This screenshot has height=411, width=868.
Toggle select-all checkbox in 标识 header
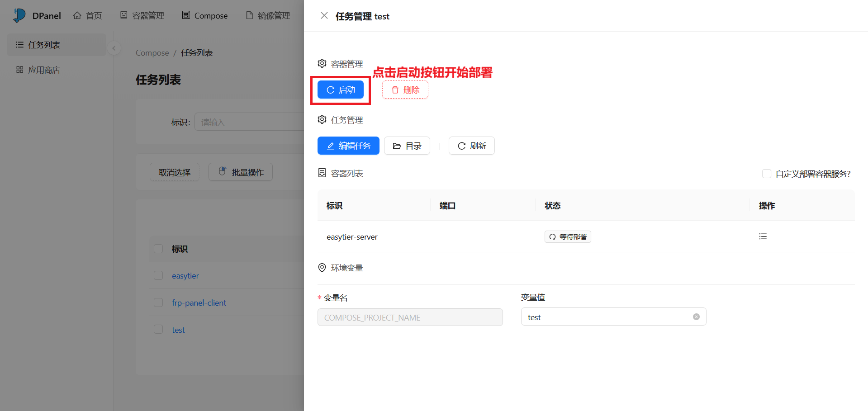point(158,249)
